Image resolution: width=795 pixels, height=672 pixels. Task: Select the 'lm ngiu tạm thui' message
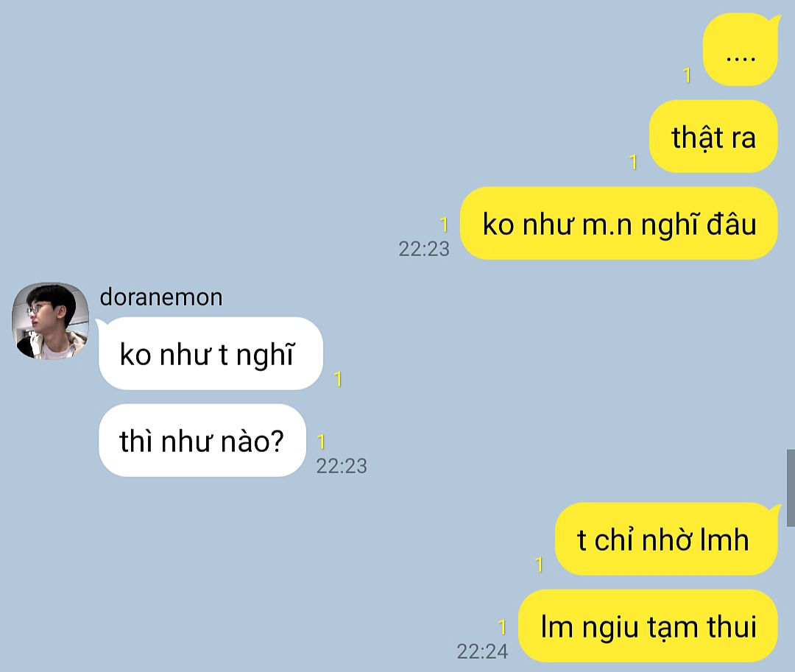(648, 626)
